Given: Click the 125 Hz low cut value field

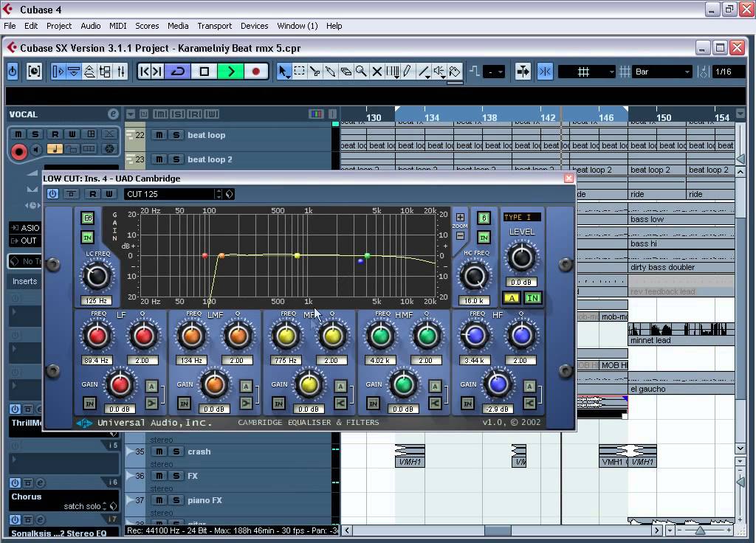Looking at the screenshot, I should (x=97, y=301).
